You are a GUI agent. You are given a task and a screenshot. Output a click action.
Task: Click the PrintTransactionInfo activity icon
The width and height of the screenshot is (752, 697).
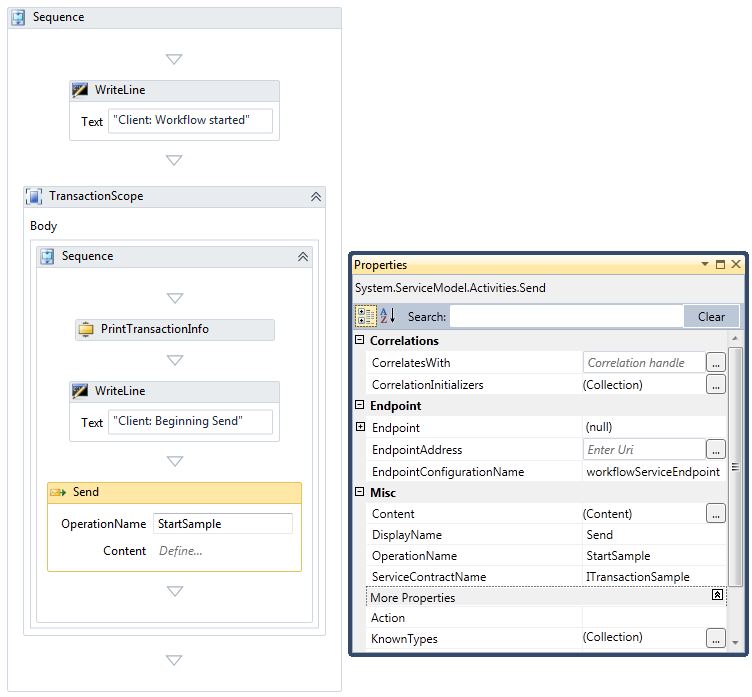pyautogui.click(x=86, y=330)
